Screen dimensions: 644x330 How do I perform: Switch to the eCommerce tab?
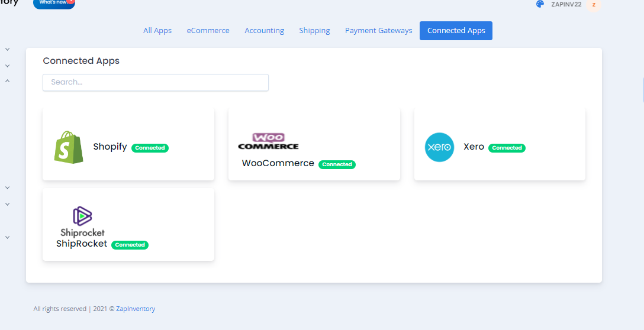(208, 30)
